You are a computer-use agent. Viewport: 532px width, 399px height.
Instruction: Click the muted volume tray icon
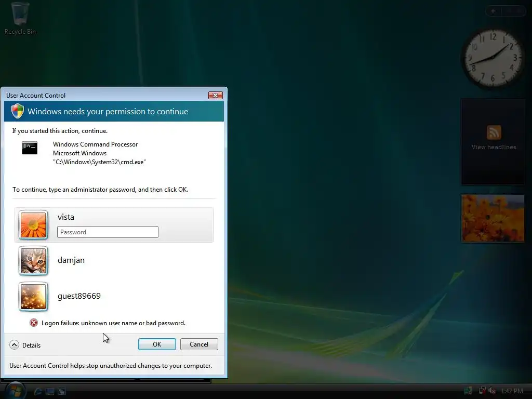491,391
